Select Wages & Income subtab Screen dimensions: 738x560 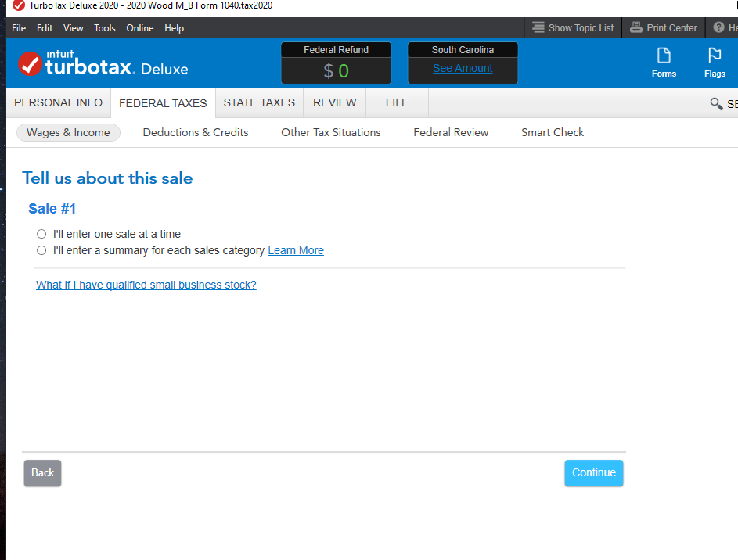coord(68,133)
